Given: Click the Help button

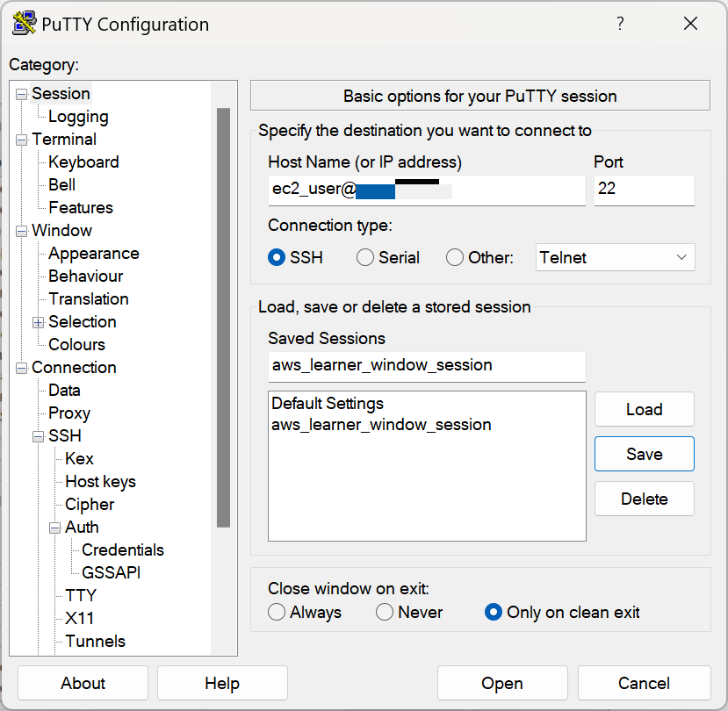Looking at the screenshot, I should [222, 683].
